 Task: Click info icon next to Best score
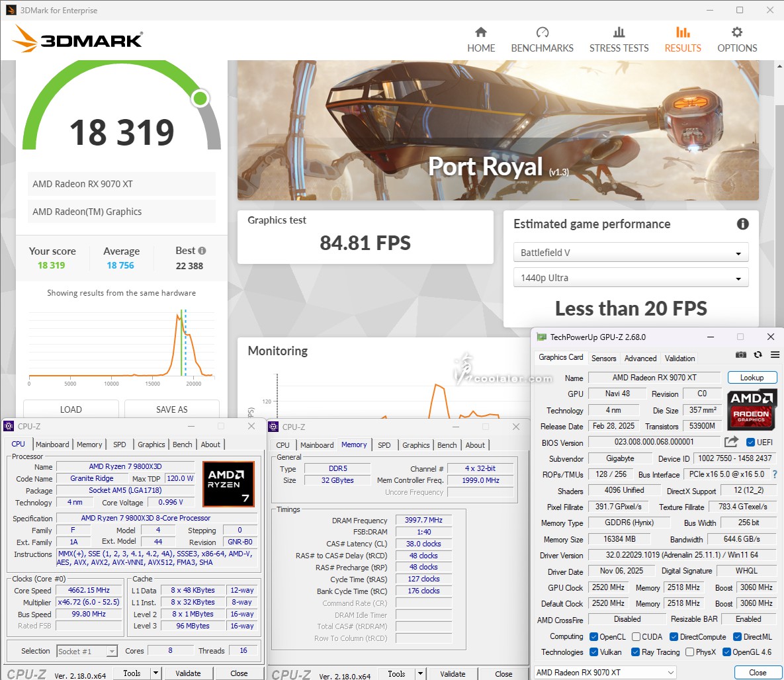(202, 251)
